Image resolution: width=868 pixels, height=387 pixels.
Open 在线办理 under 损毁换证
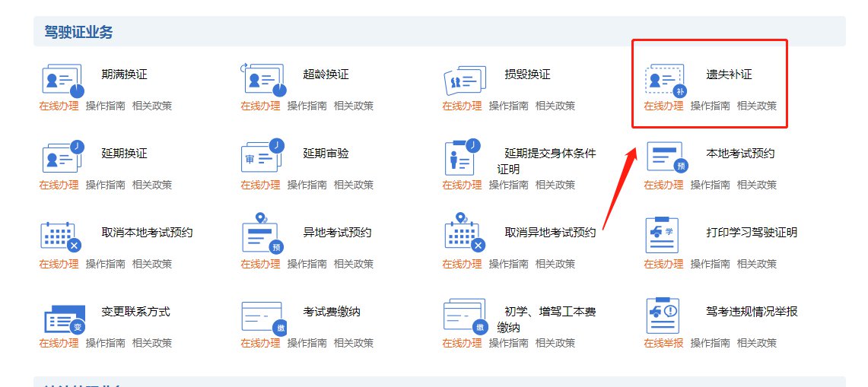(463, 106)
